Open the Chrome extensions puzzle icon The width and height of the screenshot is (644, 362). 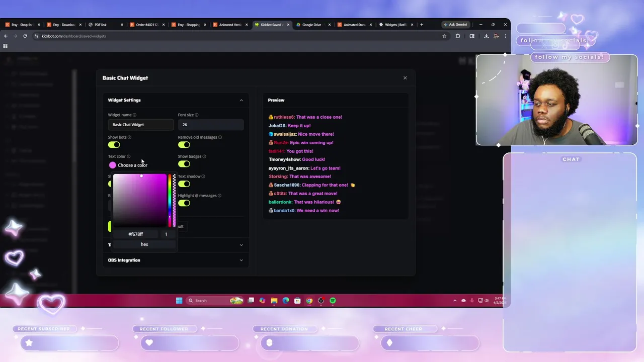458,36
